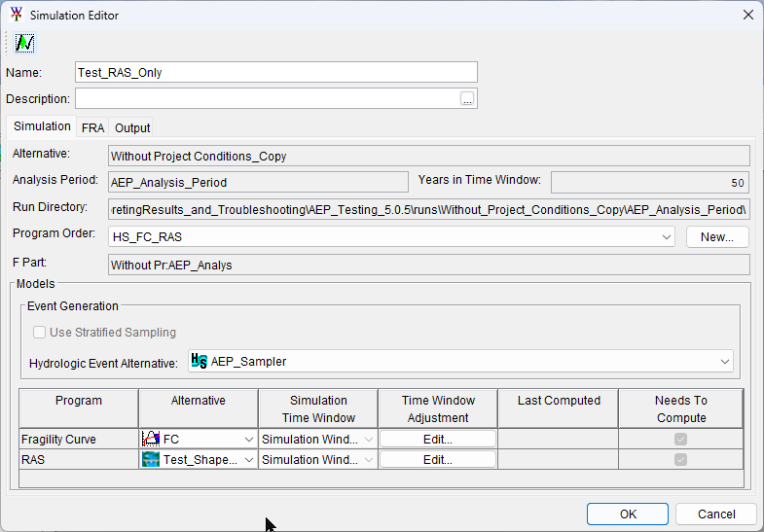Close the Simulation Editor window
The height and width of the screenshot is (532, 764).
click(747, 15)
